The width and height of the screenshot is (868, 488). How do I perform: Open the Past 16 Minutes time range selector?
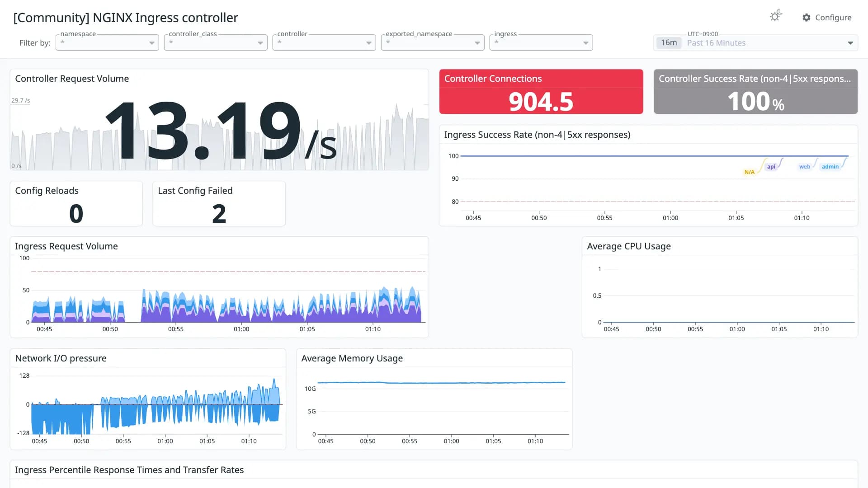coord(755,42)
